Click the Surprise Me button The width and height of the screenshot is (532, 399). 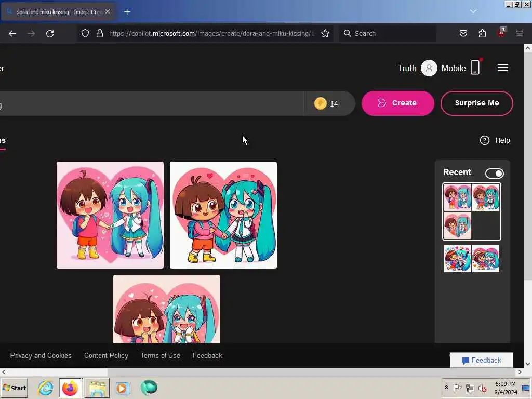(477, 103)
